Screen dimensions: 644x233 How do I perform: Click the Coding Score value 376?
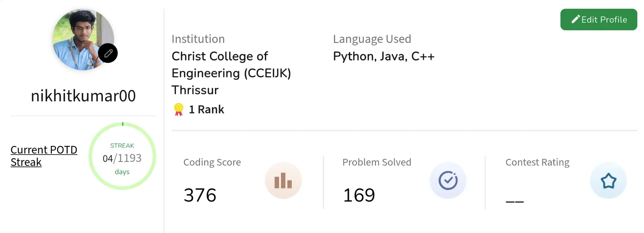(x=200, y=195)
